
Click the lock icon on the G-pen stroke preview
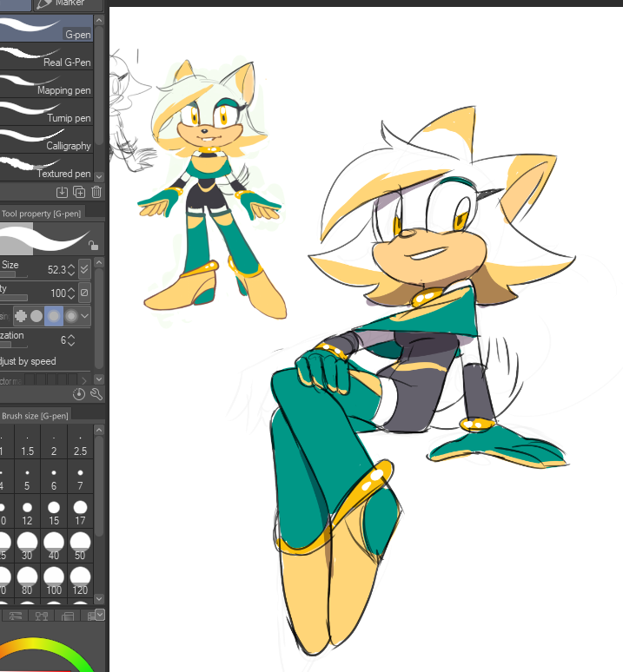(x=94, y=245)
